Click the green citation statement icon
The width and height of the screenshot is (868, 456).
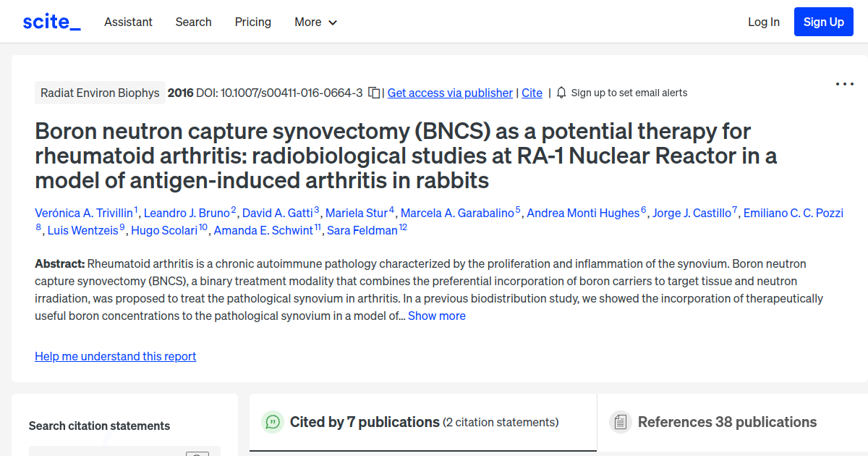click(x=273, y=422)
